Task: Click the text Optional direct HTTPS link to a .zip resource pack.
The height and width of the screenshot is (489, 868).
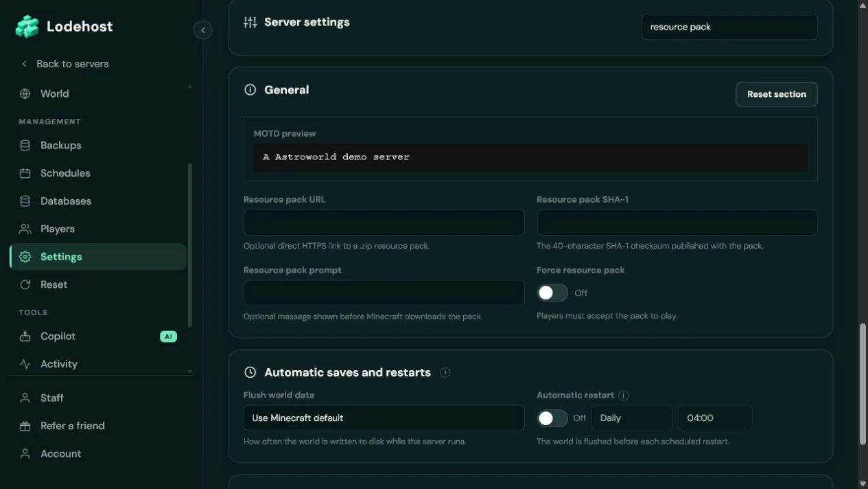Action: click(336, 246)
